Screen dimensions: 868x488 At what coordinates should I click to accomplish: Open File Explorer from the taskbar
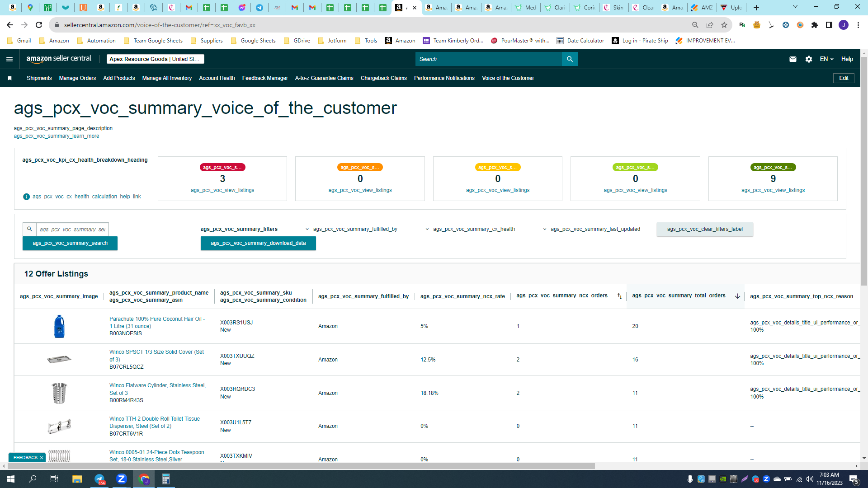point(77,479)
